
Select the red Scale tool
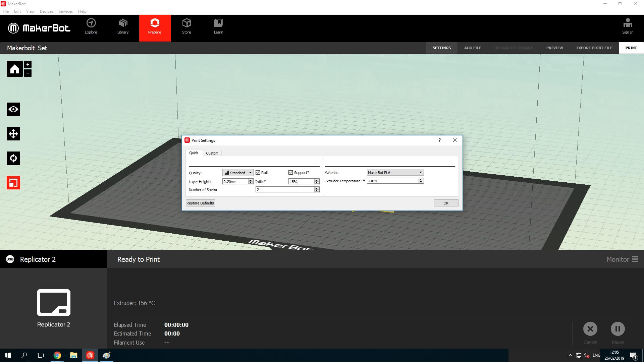click(x=13, y=183)
